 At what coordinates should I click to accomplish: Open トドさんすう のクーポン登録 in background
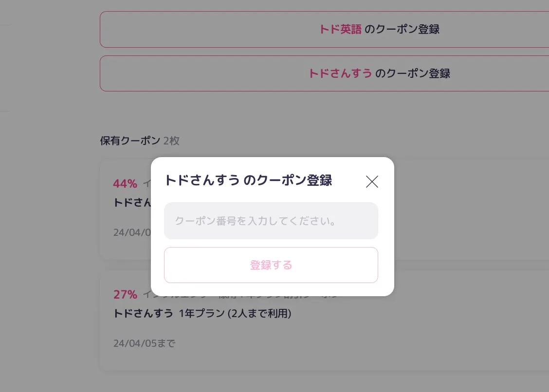324,73
